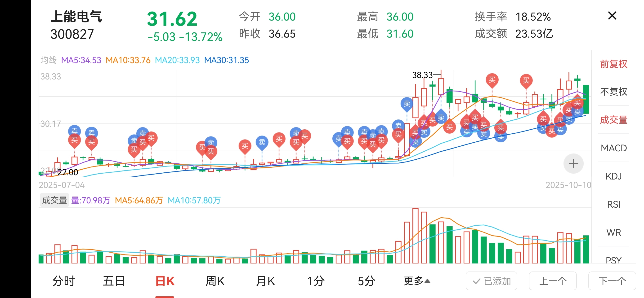Select 前复权 price adjustment mode

click(x=613, y=64)
